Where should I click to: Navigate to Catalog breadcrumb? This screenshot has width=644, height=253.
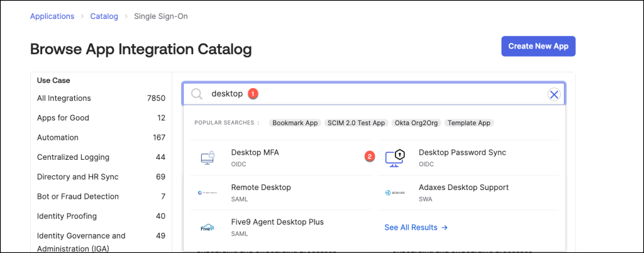click(104, 16)
